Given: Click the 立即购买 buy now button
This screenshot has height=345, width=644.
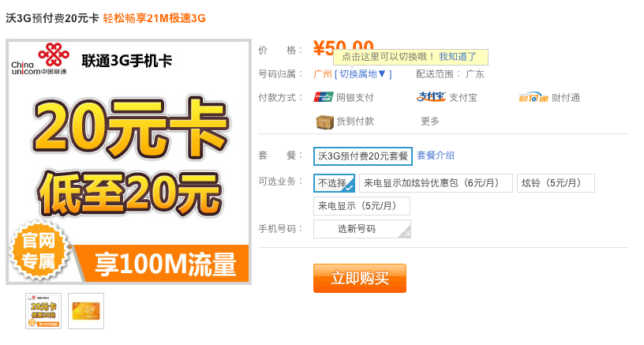Looking at the screenshot, I should click(360, 278).
